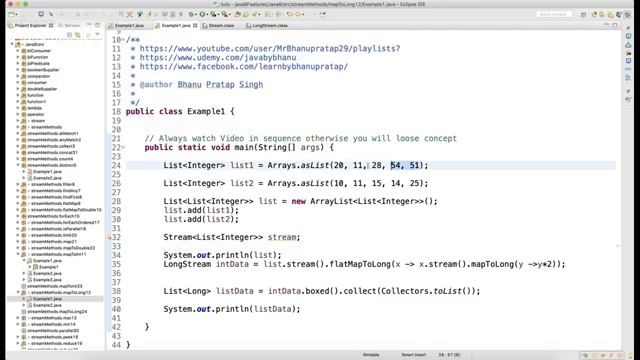Click Writable in the status bar
This screenshot has height=360, width=640.
click(371, 355)
